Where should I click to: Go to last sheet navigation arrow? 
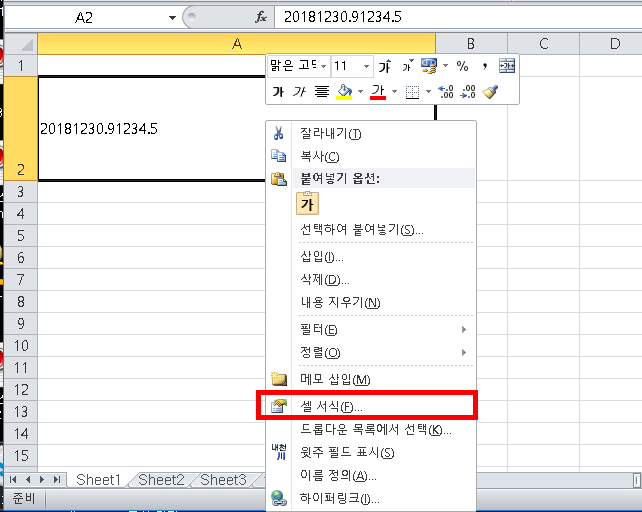[57, 479]
